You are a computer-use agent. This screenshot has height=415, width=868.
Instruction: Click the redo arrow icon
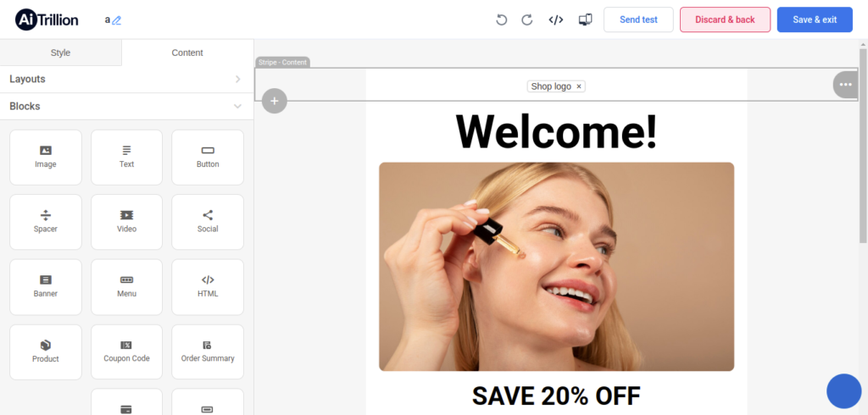coord(527,20)
